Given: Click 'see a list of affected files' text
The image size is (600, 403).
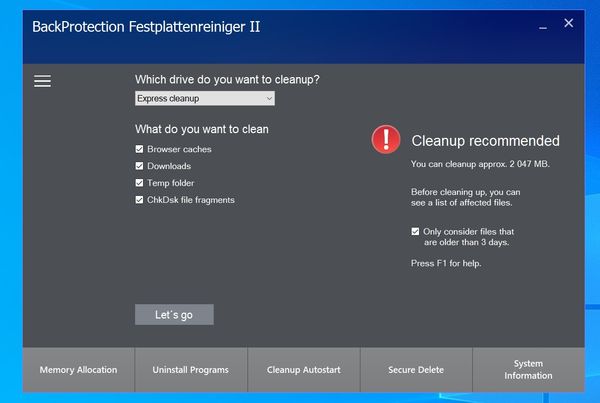Looking at the screenshot, I should tap(461, 203).
